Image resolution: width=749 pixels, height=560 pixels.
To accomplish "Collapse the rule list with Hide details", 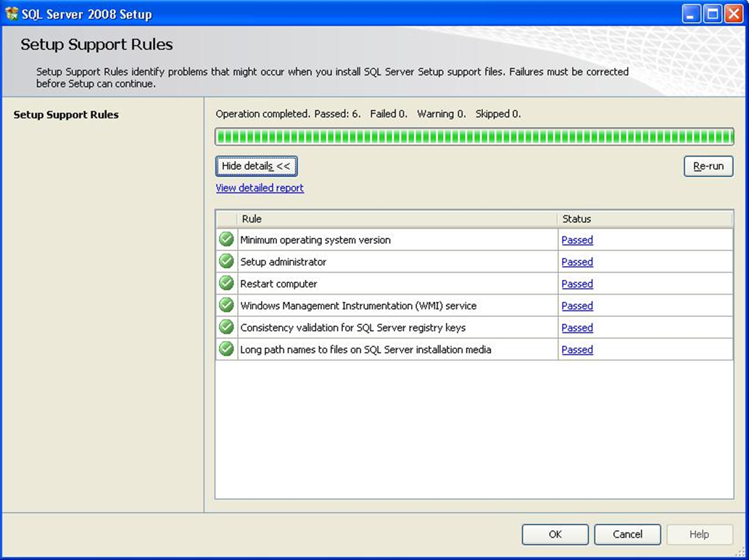I will [256, 166].
